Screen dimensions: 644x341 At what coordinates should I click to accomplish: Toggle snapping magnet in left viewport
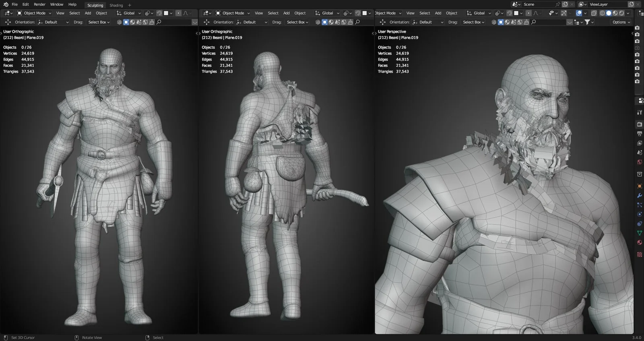click(x=159, y=13)
